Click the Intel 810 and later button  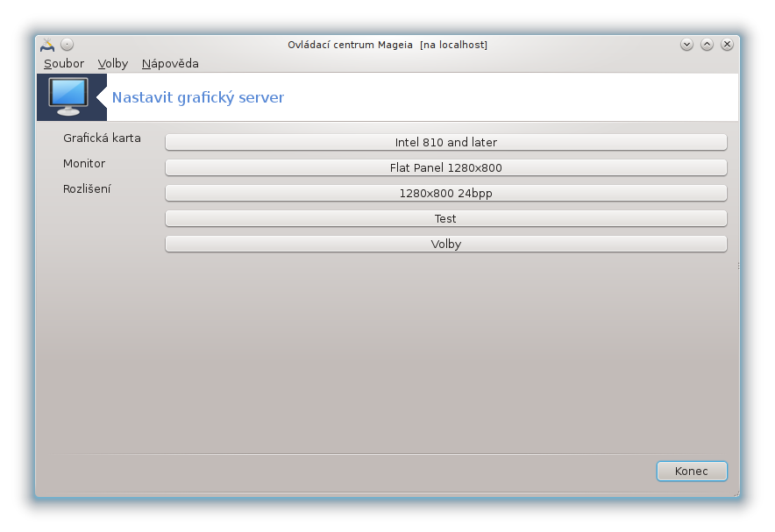(x=446, y=142)
